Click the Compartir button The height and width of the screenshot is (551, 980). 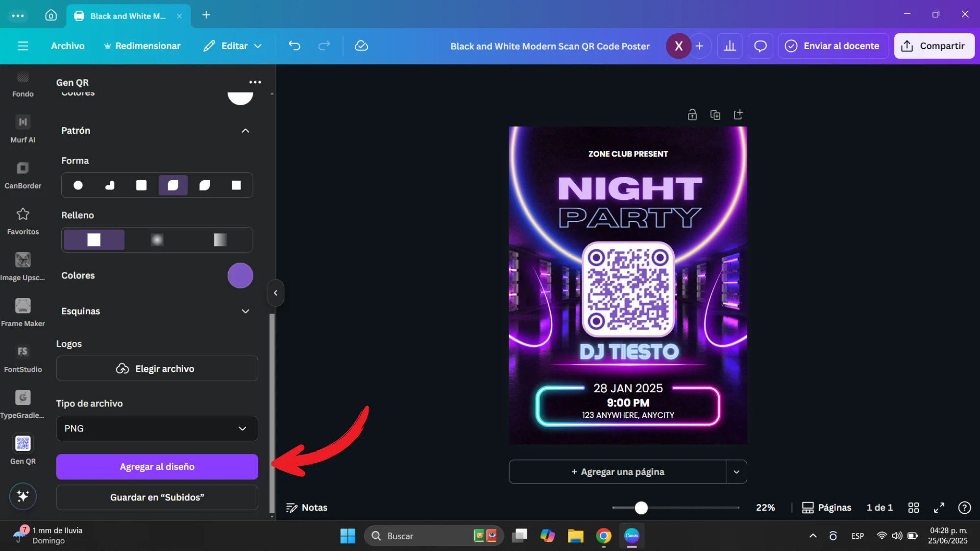click(x=934, y=46)
